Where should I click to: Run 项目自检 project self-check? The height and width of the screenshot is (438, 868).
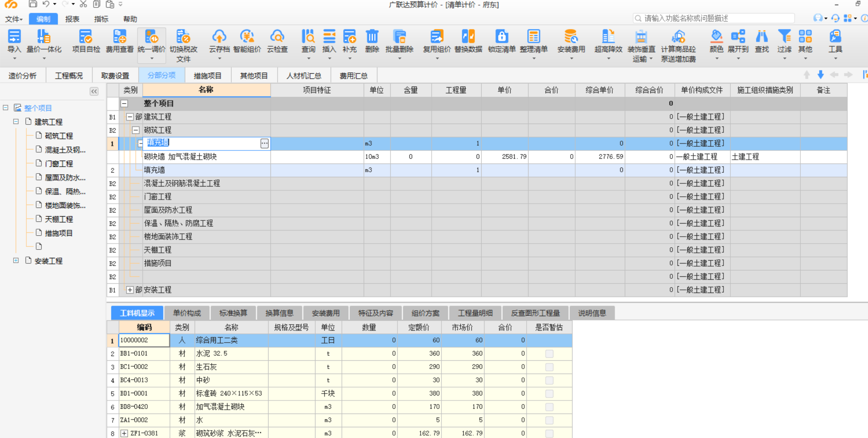click(86, 41)
